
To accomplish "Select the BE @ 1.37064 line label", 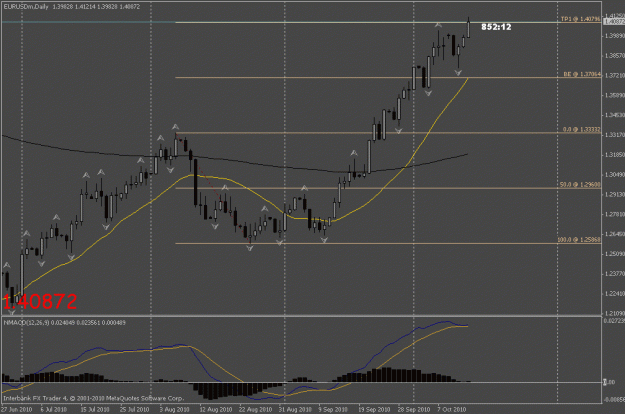I will pos(582,74).
